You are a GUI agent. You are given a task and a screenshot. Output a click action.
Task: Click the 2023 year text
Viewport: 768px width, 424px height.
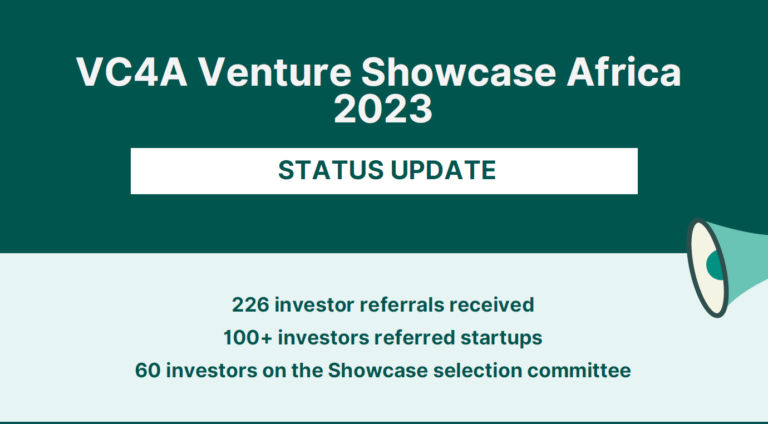click(x=384, y=109)
